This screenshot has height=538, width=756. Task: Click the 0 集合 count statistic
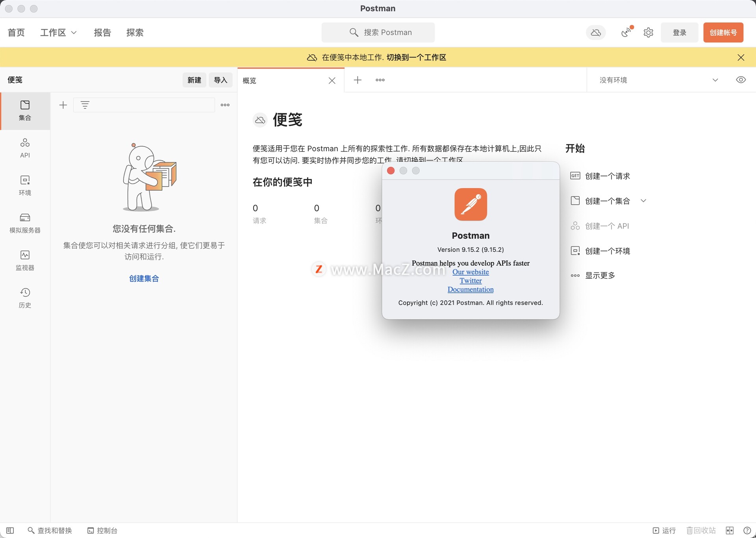click(321, 214)
